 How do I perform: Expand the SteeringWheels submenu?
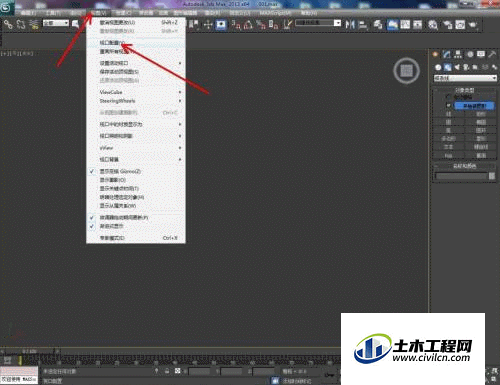click(136, 101)
